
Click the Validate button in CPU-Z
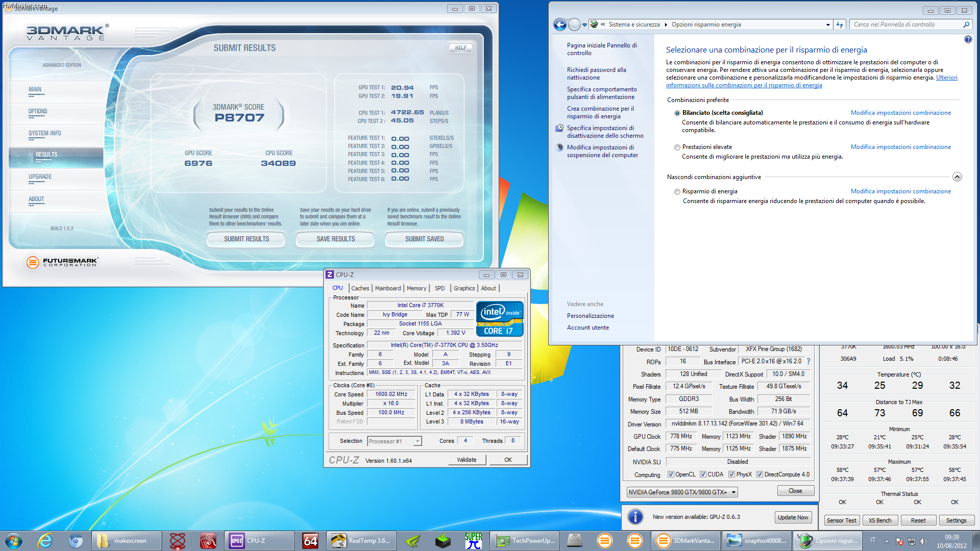coord(467,460)
